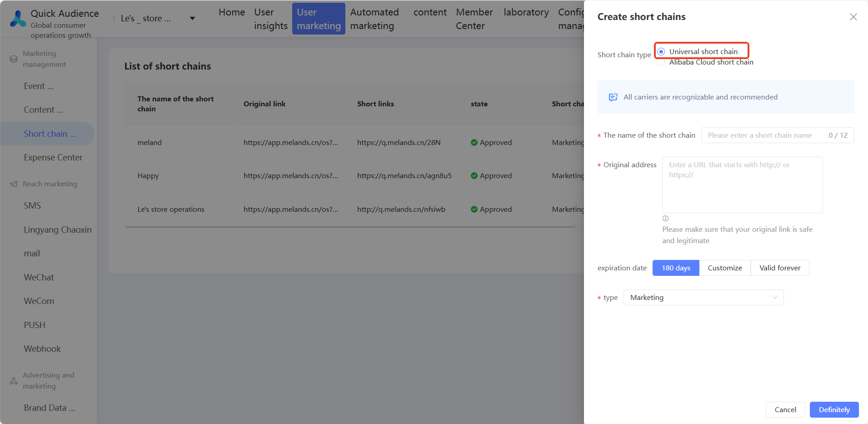The height and width of the screenshot is (424, 868).
Task: Click the Cancel button
Action: pyautogui.click(x=785, y=409)
